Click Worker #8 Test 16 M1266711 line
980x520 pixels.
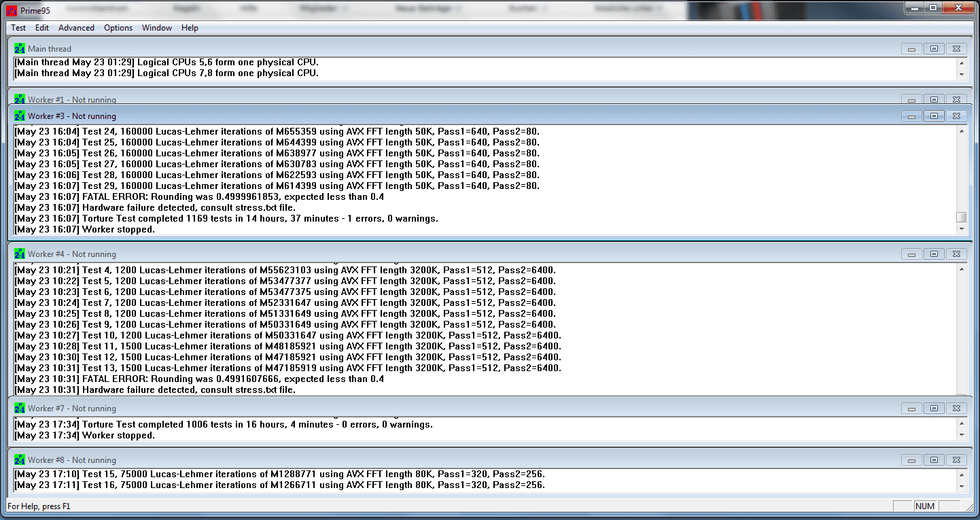[x=280, y=485]
